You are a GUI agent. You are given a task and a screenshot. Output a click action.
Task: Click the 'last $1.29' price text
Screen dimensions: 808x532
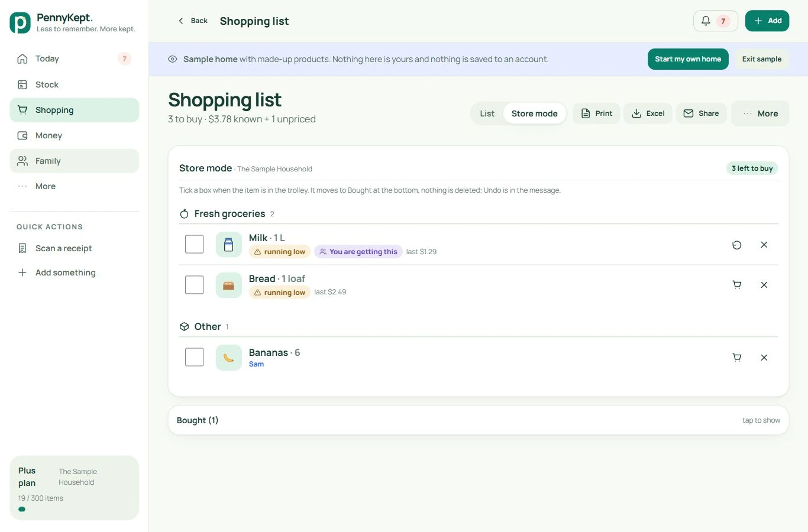point(421,252)
